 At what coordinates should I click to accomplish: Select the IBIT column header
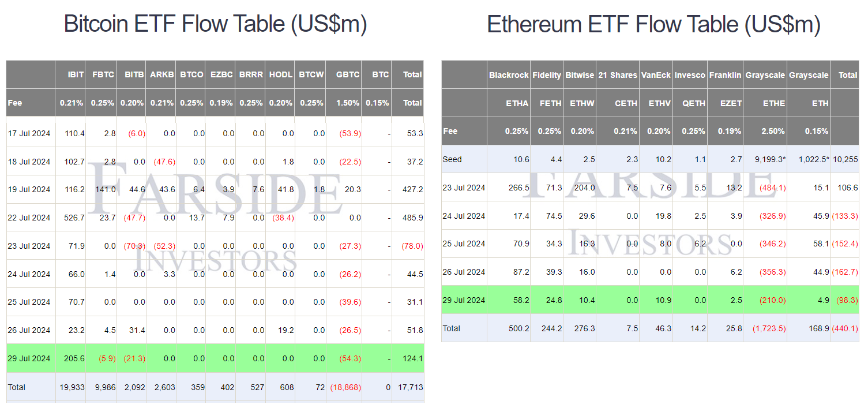(76, 74)
